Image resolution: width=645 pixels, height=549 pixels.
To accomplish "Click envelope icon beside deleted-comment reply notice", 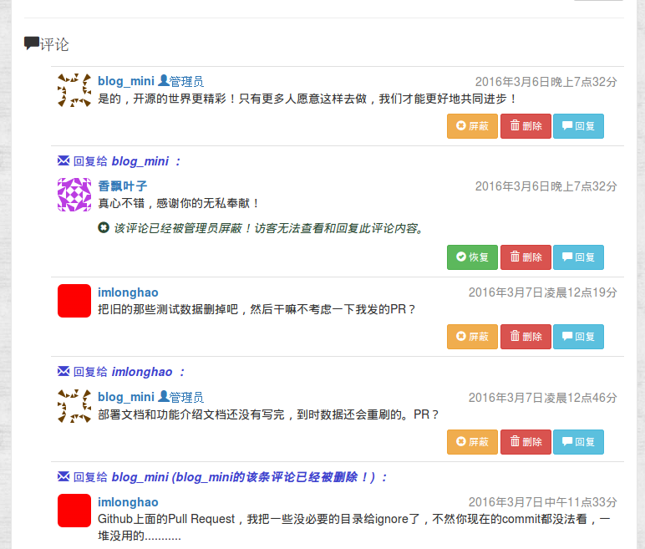I will tap(63, 476).
